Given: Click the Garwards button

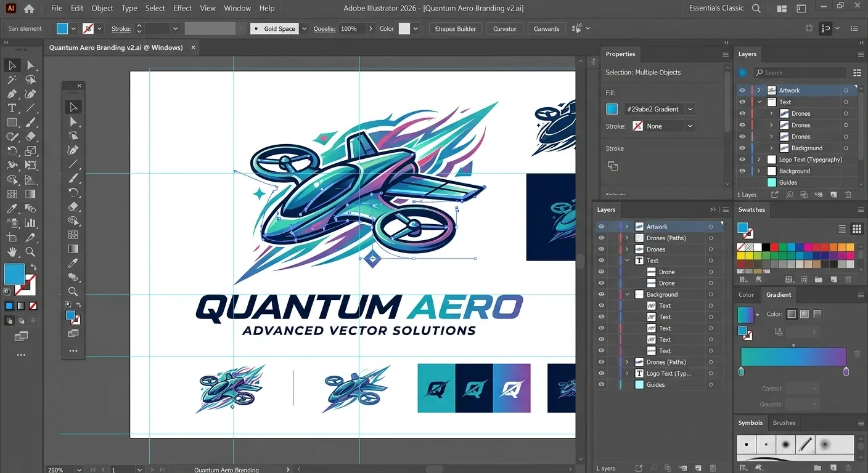Looking at the screenshot, I should tap(546, 29).
